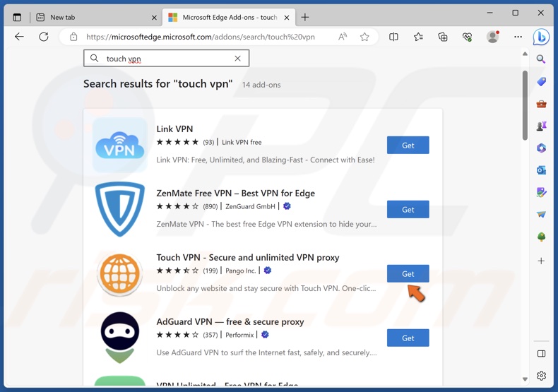Open split screen view

pos(393,37)
